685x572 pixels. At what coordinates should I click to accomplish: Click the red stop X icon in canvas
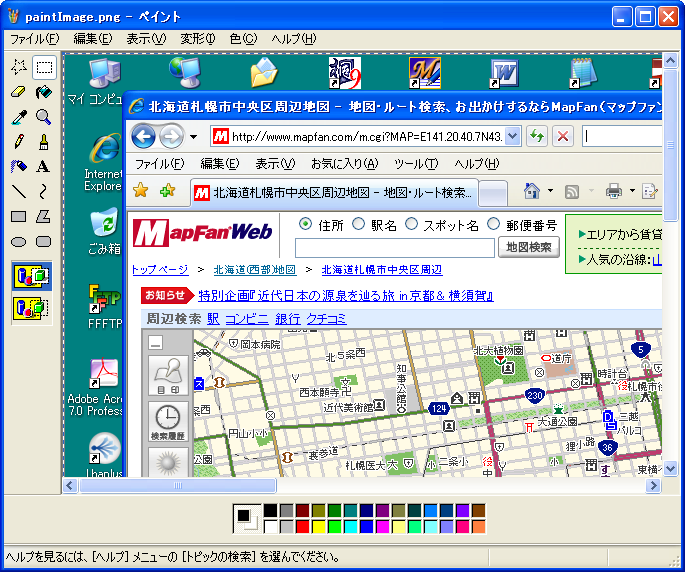563,137
